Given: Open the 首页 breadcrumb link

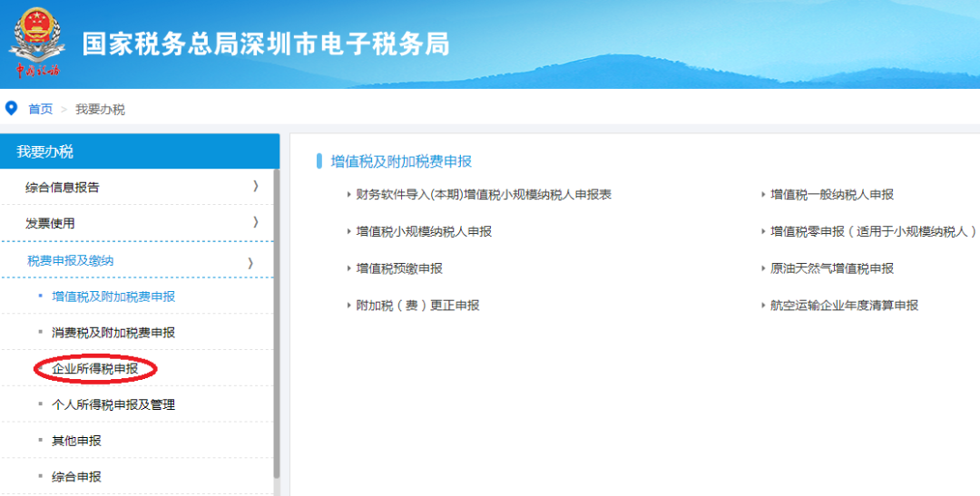Looking at the screenshot, I should tap(41, 110).
